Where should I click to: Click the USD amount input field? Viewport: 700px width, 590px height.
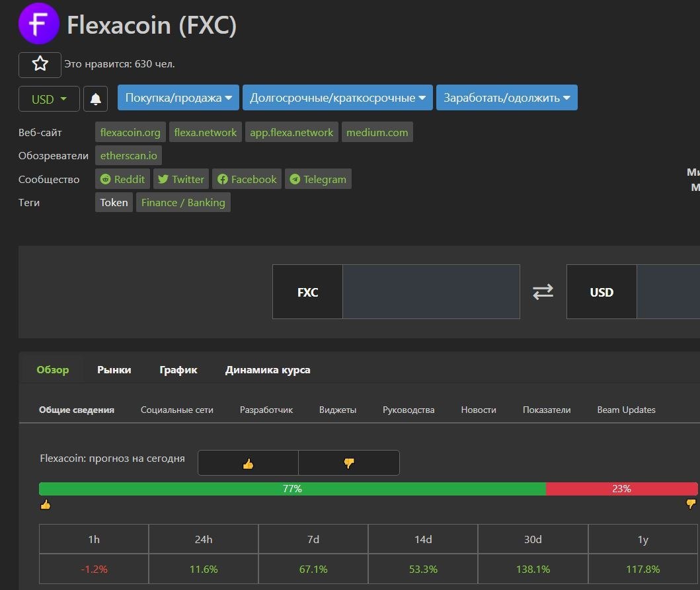[x=668, y=292]
